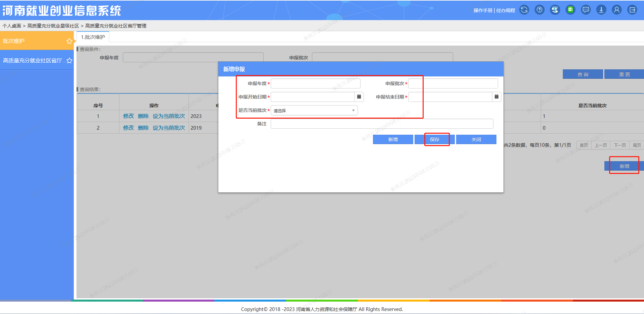
Task: Select the 1.批次维护 tab
Action: [93, 37]
